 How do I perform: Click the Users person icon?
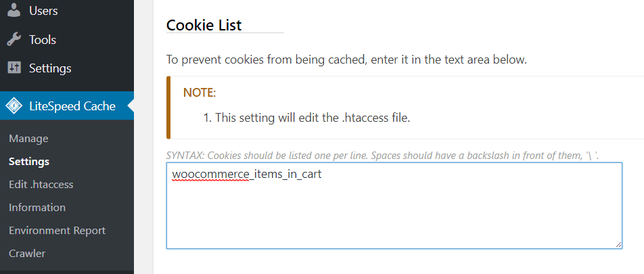[14, 11]
